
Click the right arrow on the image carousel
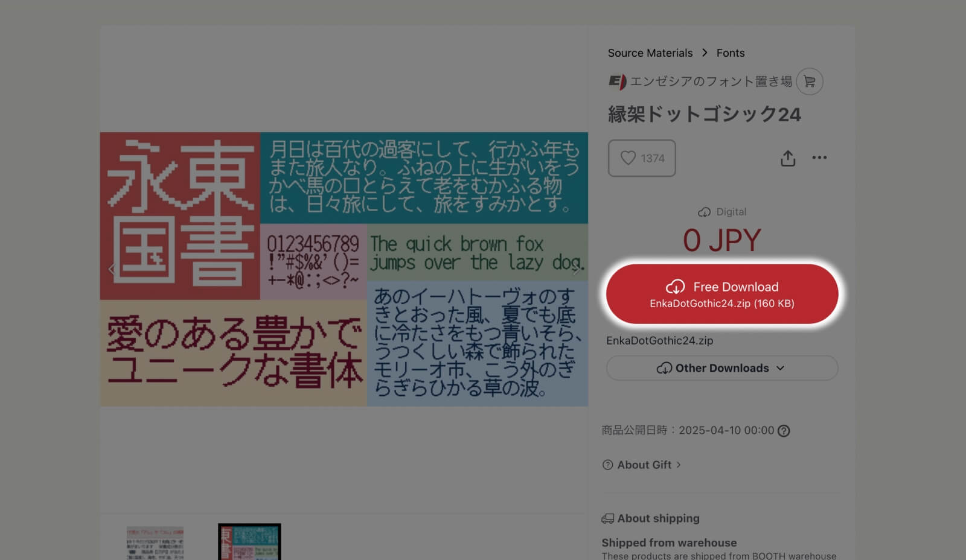(576, 270)
